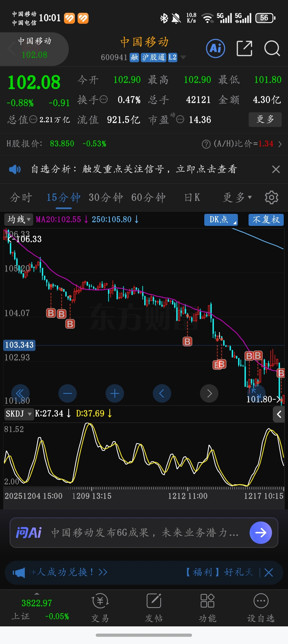This screenshot has width=288, height=644.
Task: Close the 福利 promotion banner
Action: [269, 572]
